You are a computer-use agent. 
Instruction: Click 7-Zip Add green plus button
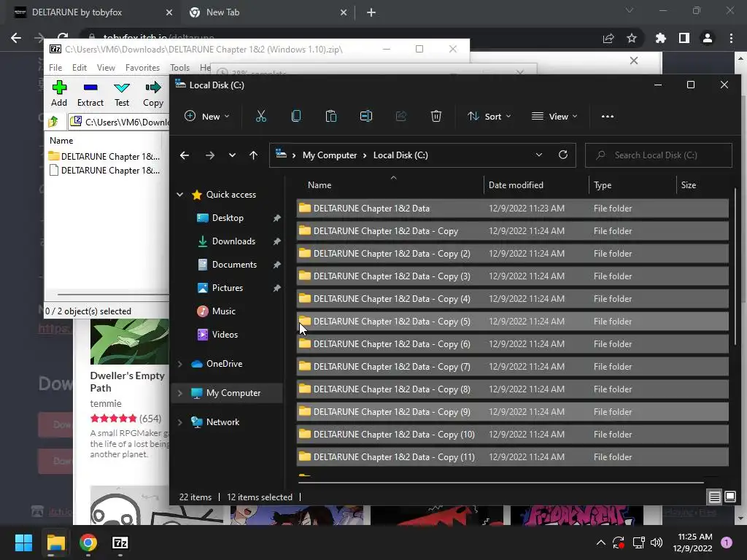click(x=59, y=94)
